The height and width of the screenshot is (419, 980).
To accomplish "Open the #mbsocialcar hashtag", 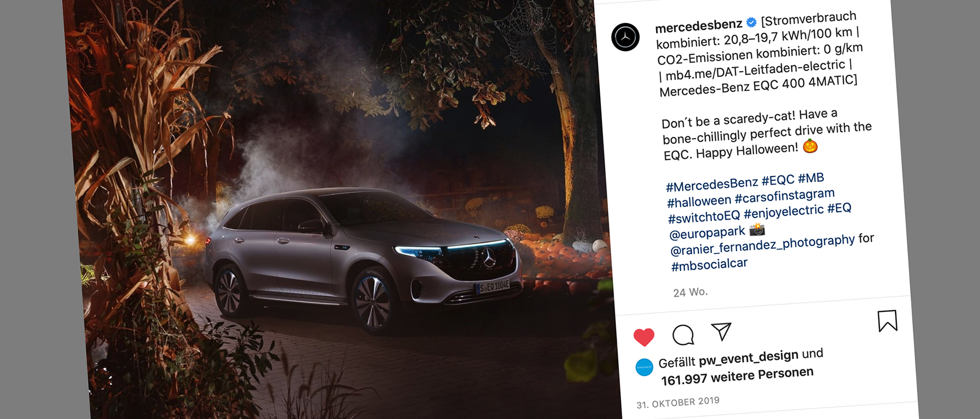I will click(710, 264).
